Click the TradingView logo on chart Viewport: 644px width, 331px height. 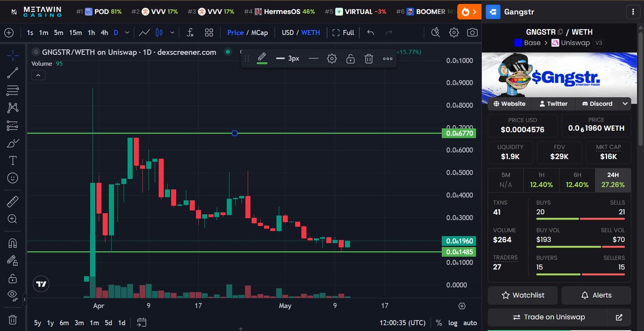(x=41, y=284)
